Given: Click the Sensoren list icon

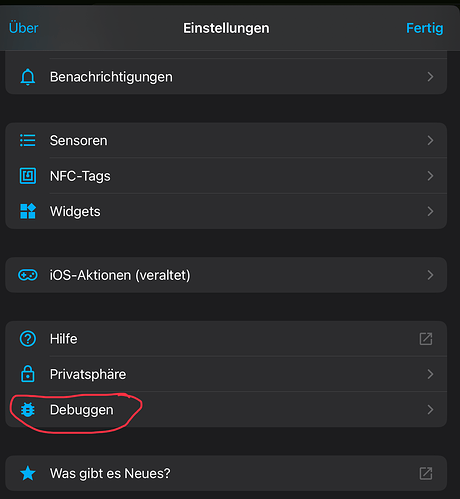Looking at the screenshot, I should tap(28, 140).
